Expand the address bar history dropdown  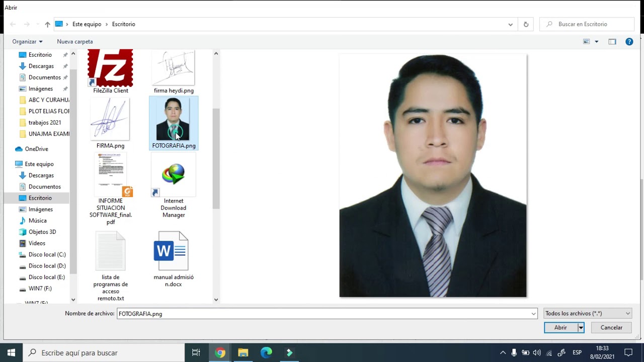(x=510, y=24)
